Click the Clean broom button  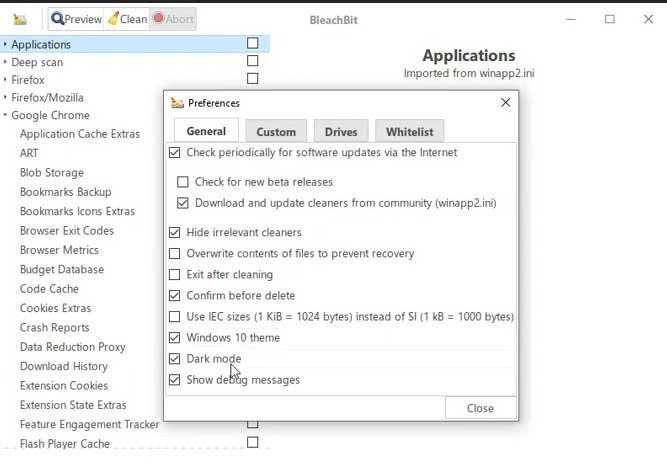tap(127, 19)
